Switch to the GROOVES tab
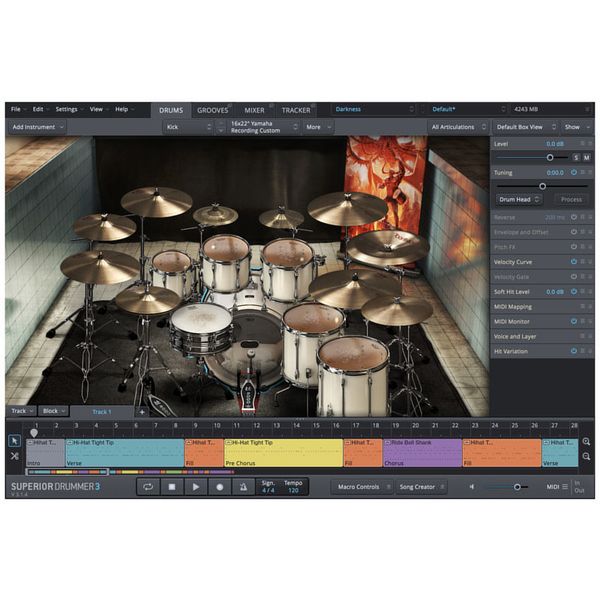This screenshot has height=600, width=600. pos(213,110)
